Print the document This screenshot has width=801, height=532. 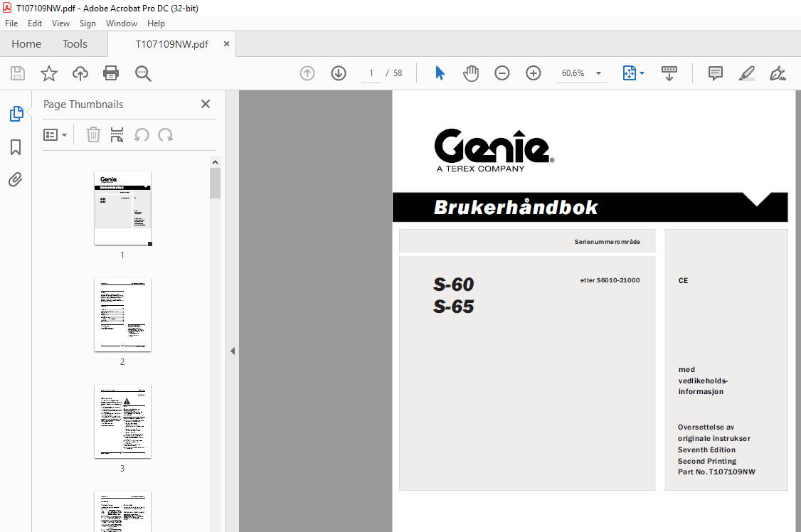(111, 73)
